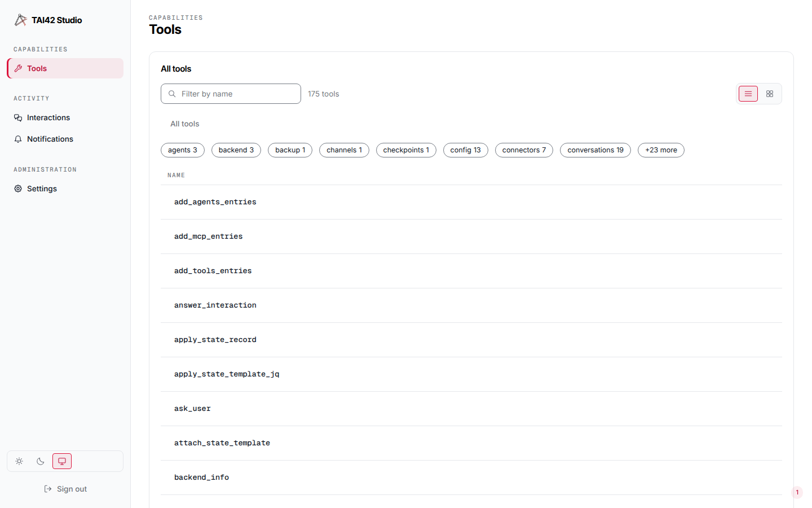Open the Tools sidebar item
Image resolution: width=812 pixels, height=508 pixels.
65,68
